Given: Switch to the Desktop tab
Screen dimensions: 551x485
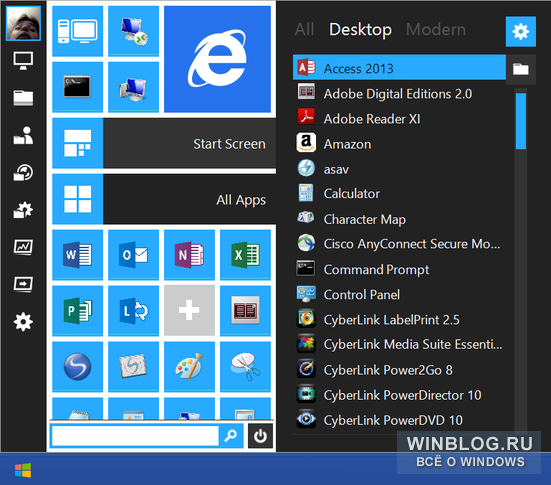Looking at the screenshot, I should [x=360, y=30].
